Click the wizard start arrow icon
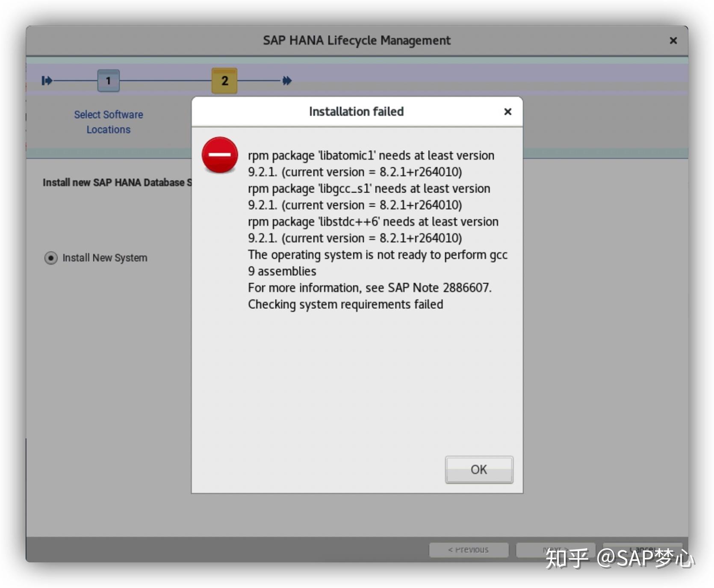The image size is (714, 588). click(x=47, y=80)
